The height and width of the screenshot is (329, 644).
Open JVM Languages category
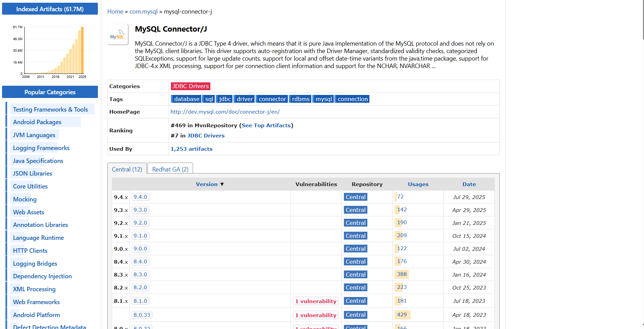point(34,135)
